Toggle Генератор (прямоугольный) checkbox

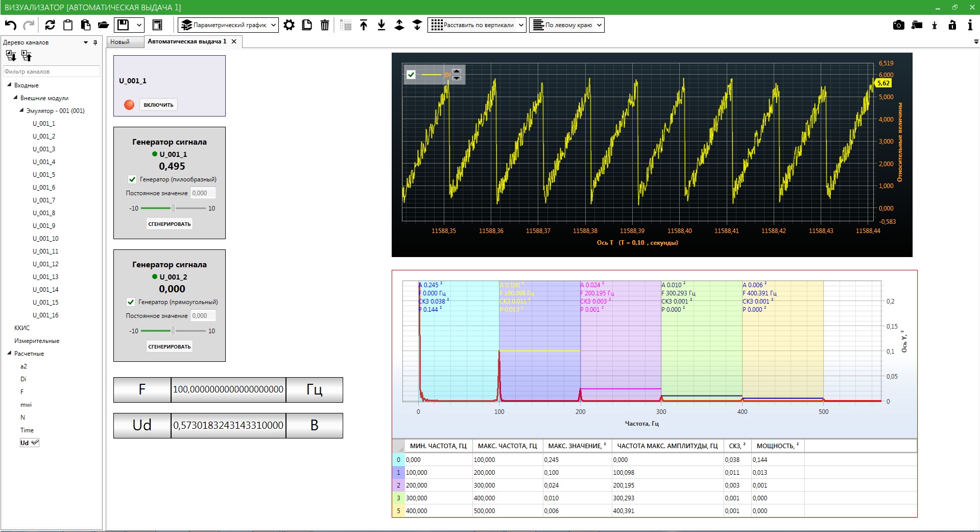131,302
